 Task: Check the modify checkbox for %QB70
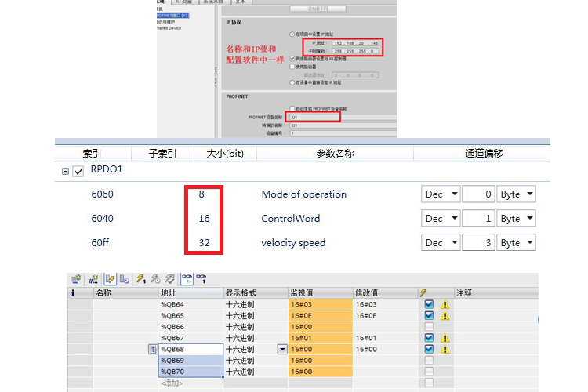pos(430,372)
